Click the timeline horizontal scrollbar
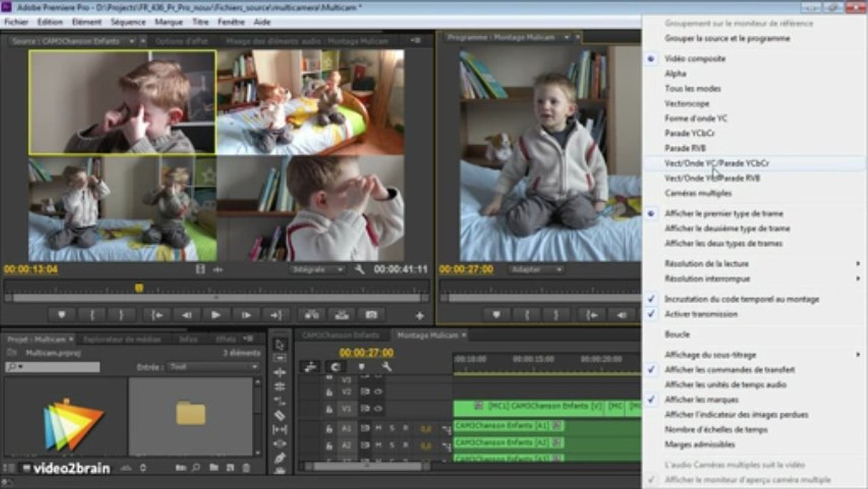The height and width of the screenshot is (489, 868). [x=367, y=467]
